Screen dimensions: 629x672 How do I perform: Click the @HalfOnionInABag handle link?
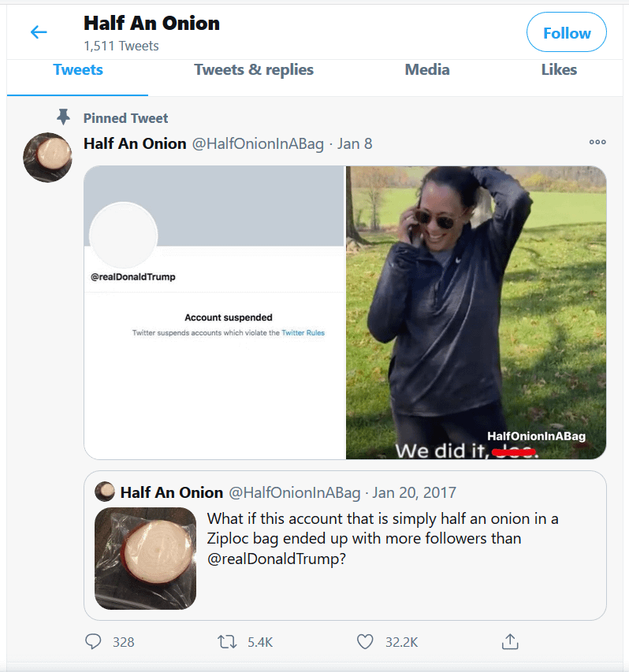coord(259,143)
